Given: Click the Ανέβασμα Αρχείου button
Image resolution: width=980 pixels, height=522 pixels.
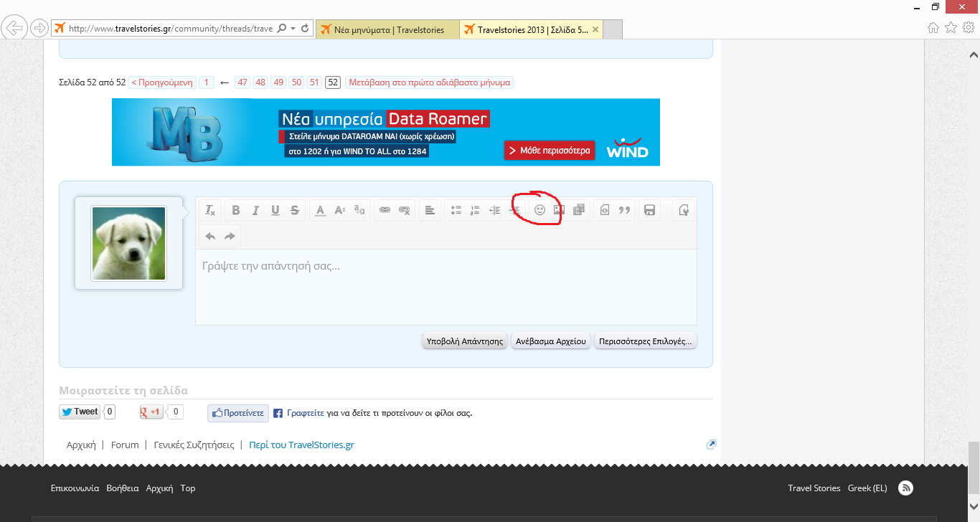Looking at the screenshot, I should pos(551,341).
